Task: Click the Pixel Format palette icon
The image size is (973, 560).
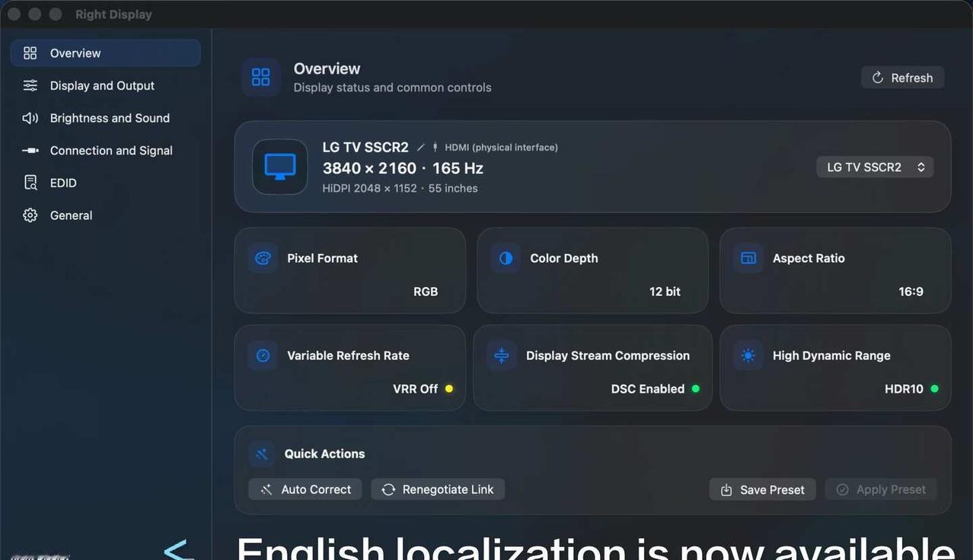Action: [263, 258]
